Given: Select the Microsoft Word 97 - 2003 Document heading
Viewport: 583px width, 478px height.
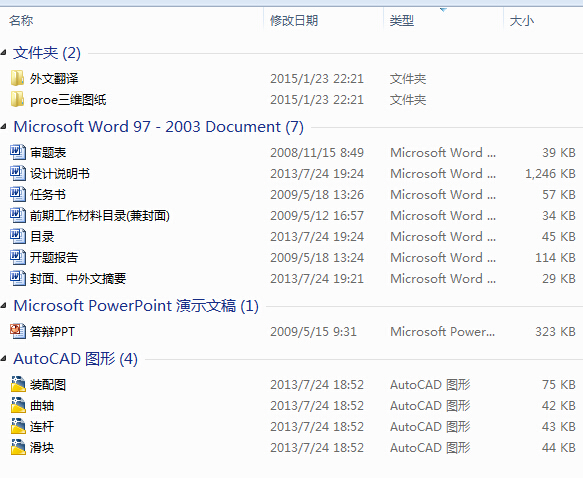Looking at the screenshot, I should point(159,127).
